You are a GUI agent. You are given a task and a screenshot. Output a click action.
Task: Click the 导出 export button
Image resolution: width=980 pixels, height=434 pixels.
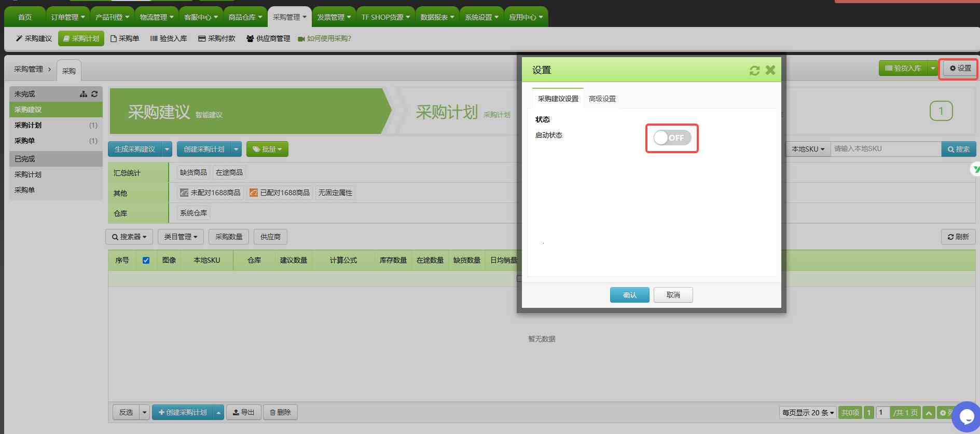244,412
